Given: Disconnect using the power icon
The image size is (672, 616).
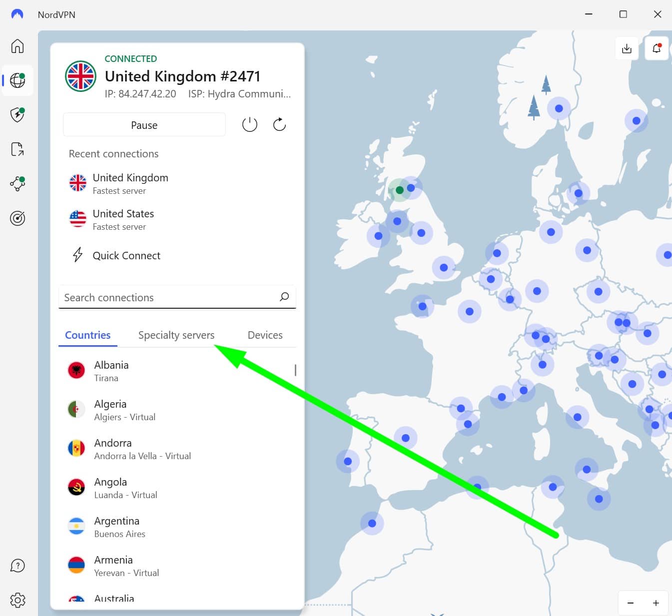Looking at the screenshot, I should [249, 124].
